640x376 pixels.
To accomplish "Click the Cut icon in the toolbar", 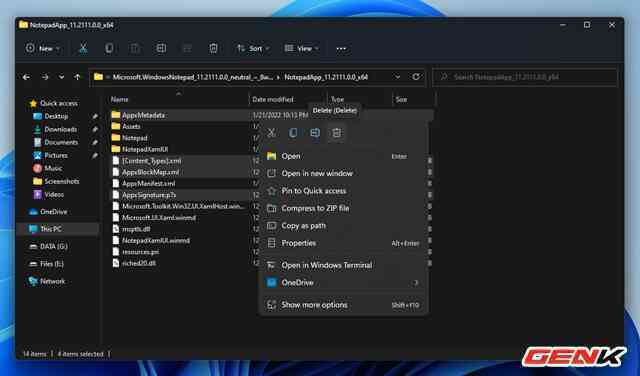I will click(83, 49).
